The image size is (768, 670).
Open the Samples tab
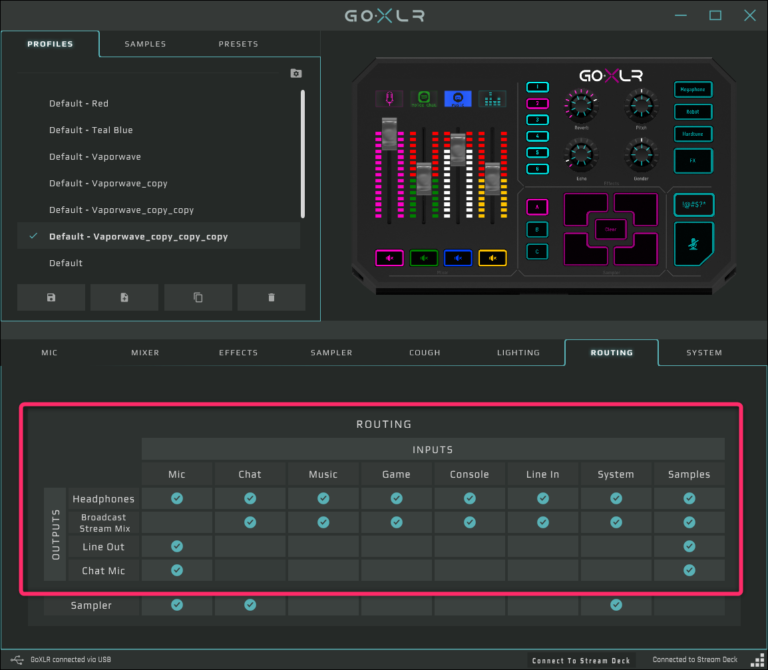click(x=145, y=44)
